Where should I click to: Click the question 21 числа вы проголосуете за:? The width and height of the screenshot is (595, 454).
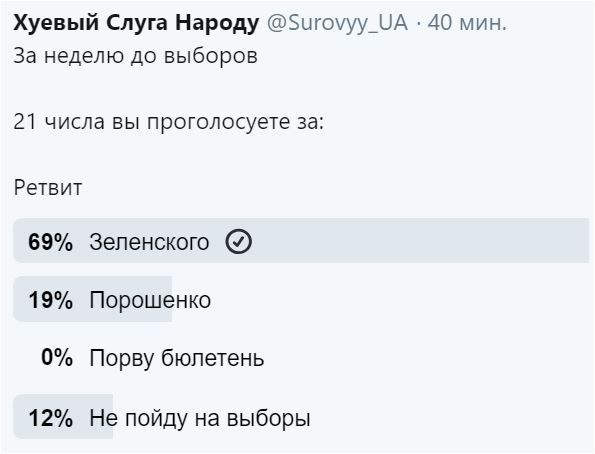point(168,122)
